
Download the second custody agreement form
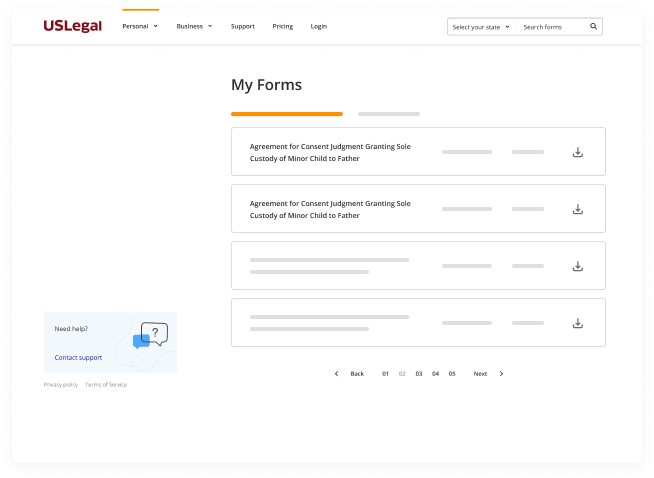click(x=577, y=209)
